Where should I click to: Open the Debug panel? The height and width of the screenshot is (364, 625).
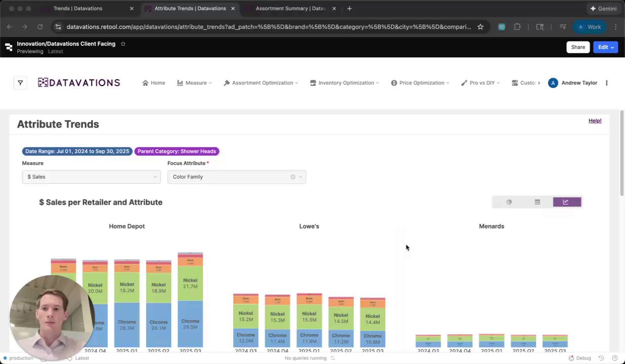point(579,358)
